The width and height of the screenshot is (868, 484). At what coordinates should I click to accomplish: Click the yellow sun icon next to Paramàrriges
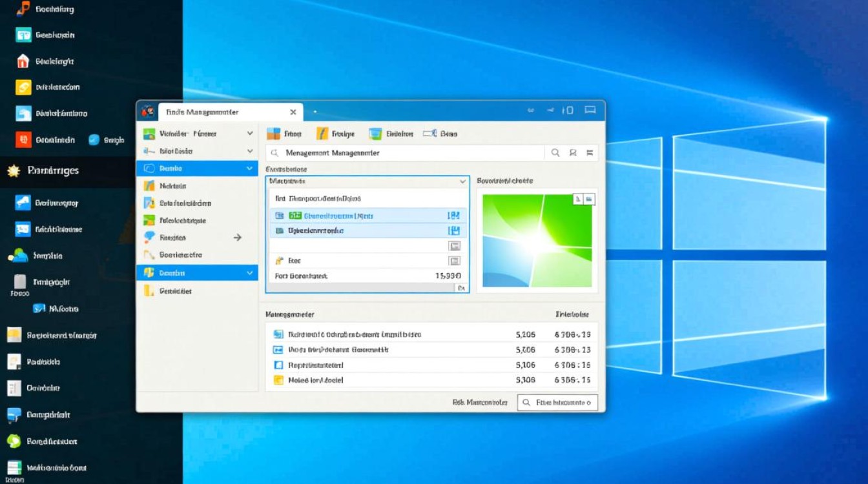(13, 171)
